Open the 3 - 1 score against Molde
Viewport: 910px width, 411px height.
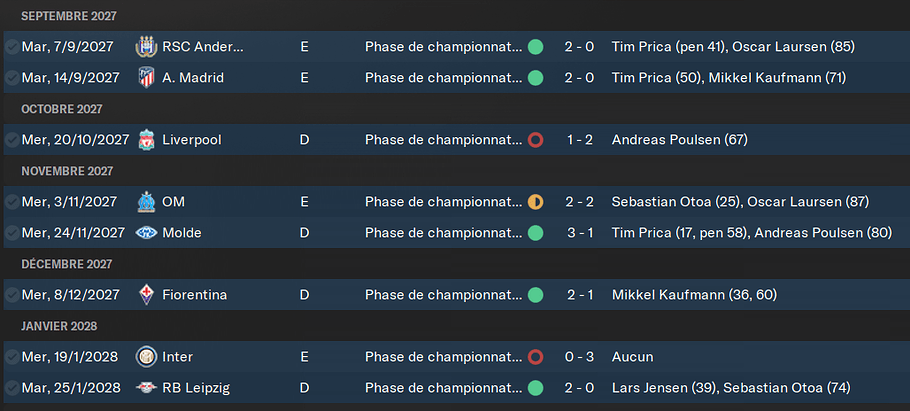pyautogui.click(x=579, y=233)
